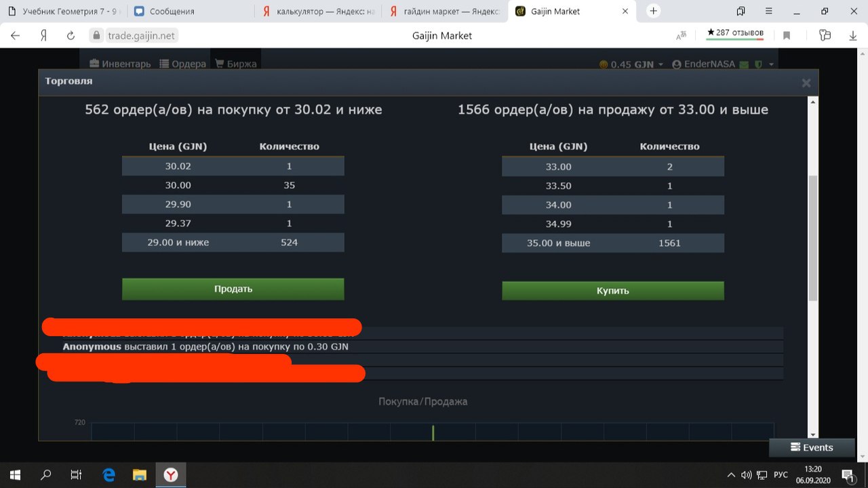Click quantity 1561 in sell orders
Screen dimensions: 868x488
click(x=669, y=243)
